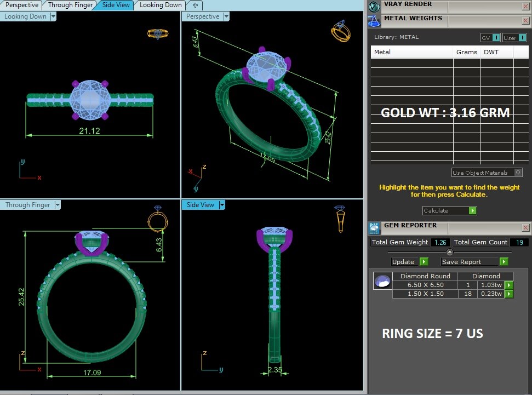
Task: Open the Through Finger viewport dropdown arrow
Action: click(x=57, y=205)
